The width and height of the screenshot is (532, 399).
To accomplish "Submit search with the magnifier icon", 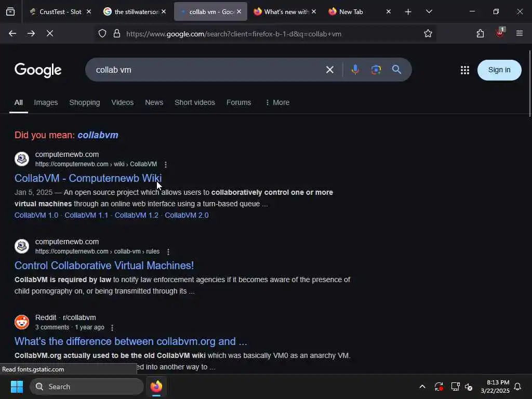I will [396, 70].
